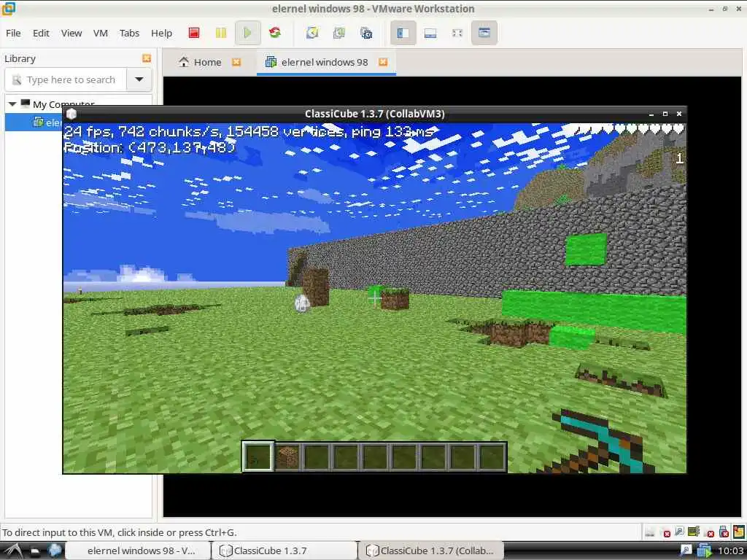This screenshot has height=560, width=747.
Task: Switch to the Home tab
Action: 200,62
